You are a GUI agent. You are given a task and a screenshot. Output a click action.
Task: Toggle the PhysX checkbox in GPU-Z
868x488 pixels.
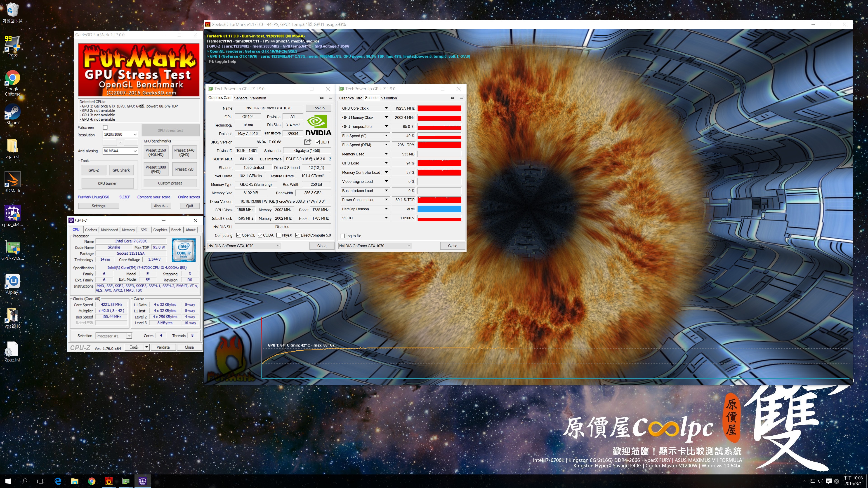click(279, 235)
